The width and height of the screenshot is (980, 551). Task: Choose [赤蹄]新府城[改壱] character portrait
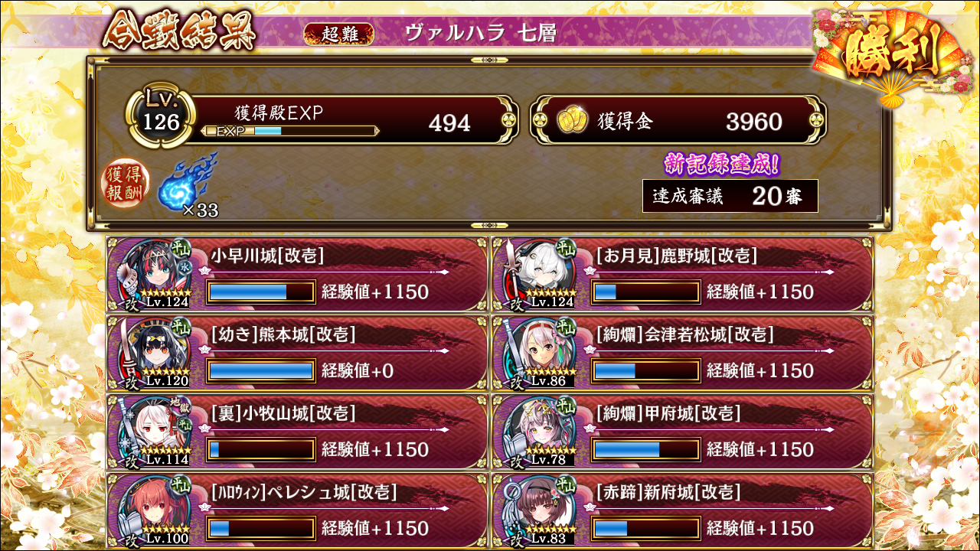coord(541,510)
